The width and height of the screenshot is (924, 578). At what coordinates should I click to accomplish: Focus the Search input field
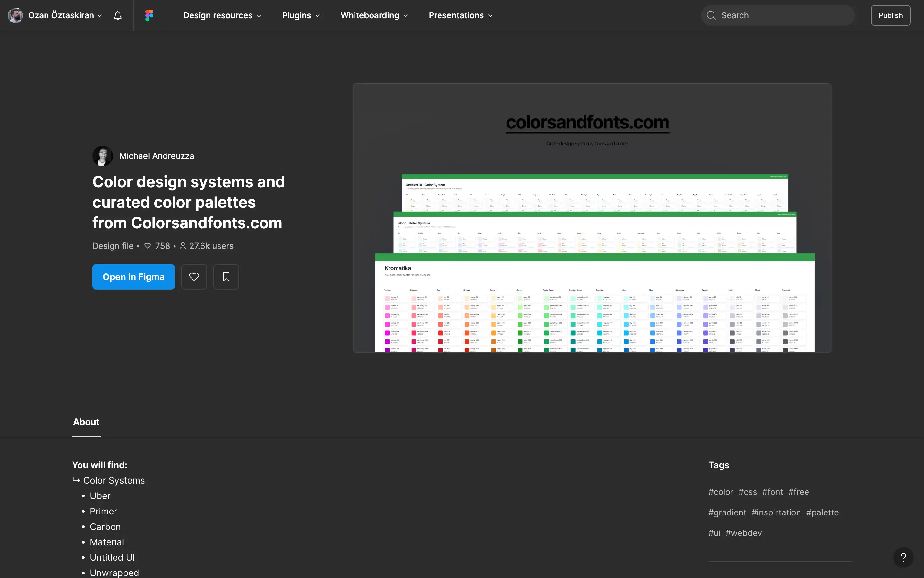click(x=778, y=15)
